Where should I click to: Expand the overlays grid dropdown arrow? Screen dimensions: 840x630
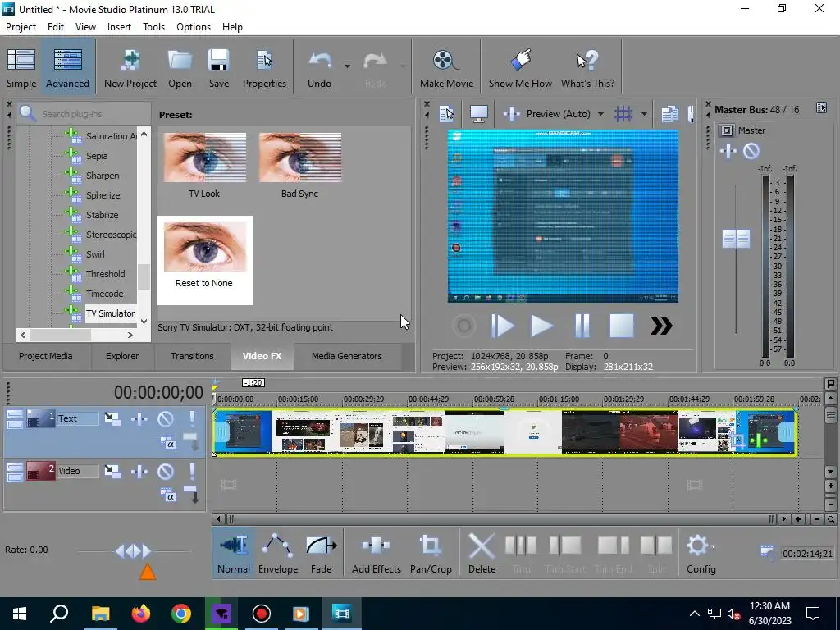click(644, 114)
